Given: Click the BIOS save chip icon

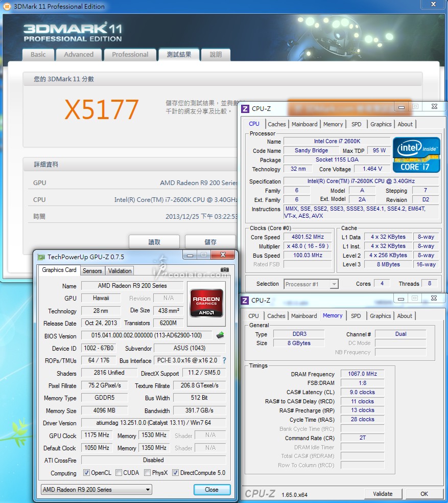Looking at the screenshot, I should tap(221, 336).
